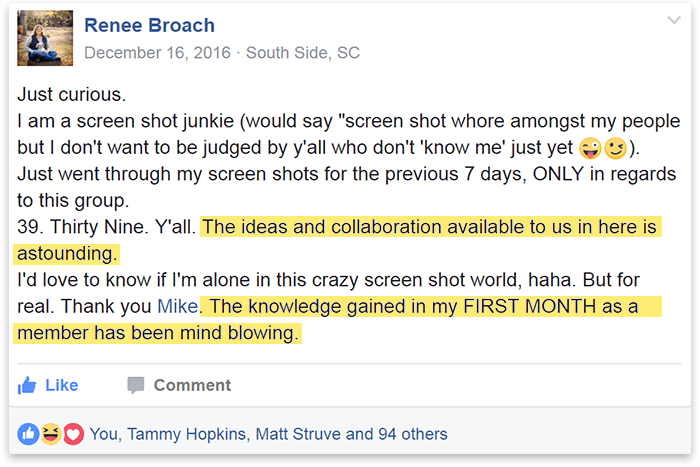Viewport: 700px width, 467px height.
Task: Click the blue like reaction icon
Action: [x=29, y=434]
